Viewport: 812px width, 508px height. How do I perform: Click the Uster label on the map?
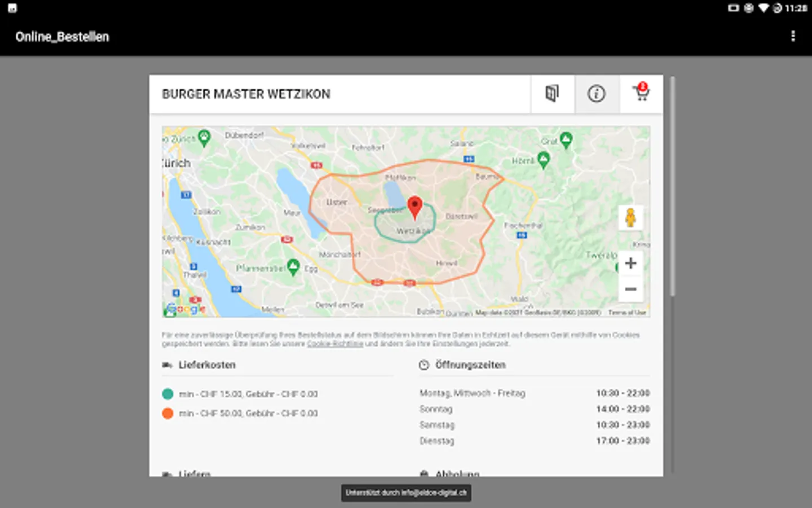point(337,202)
